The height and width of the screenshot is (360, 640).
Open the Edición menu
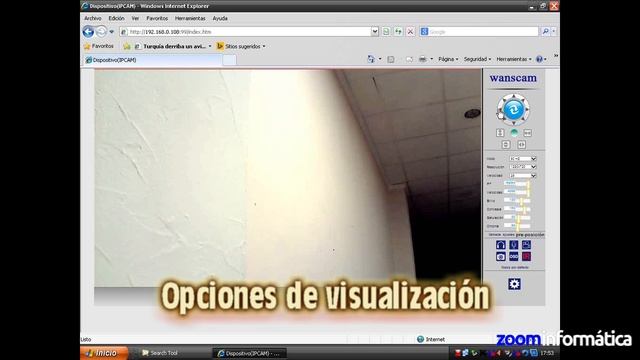[x=116, y=18]
